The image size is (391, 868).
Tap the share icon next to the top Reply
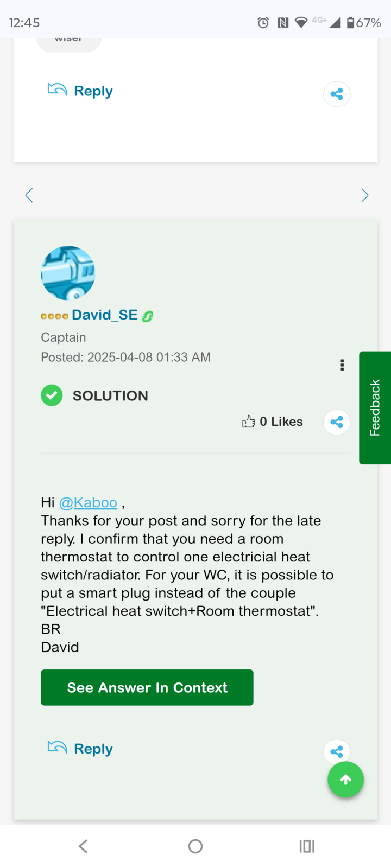click(x=337, y=93)
